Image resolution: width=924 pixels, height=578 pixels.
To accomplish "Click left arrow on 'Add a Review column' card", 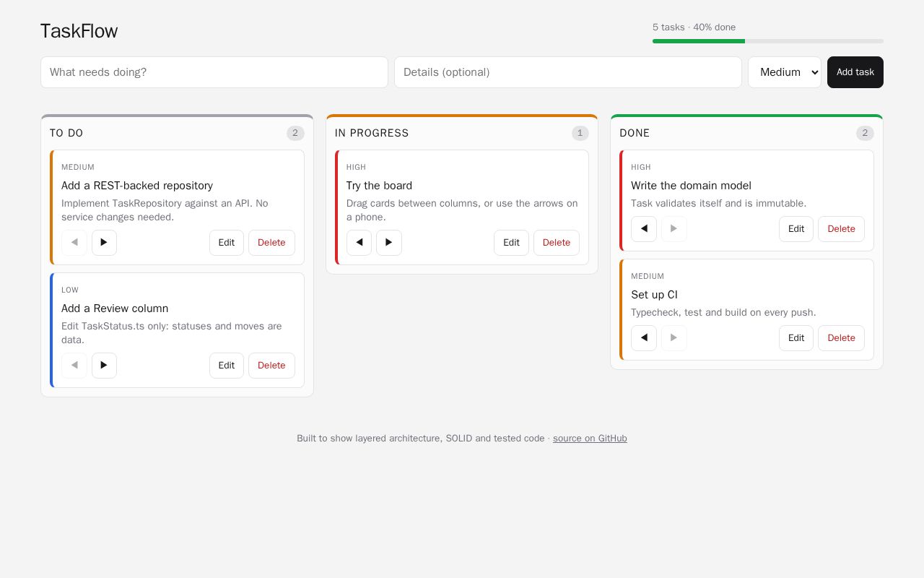I will (x=74, y=366).
